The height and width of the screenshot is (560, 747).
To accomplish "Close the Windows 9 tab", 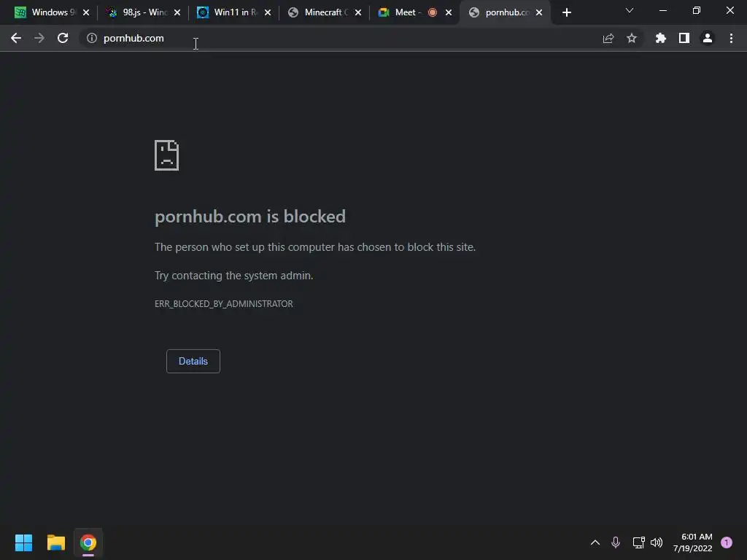I will 86,13.
